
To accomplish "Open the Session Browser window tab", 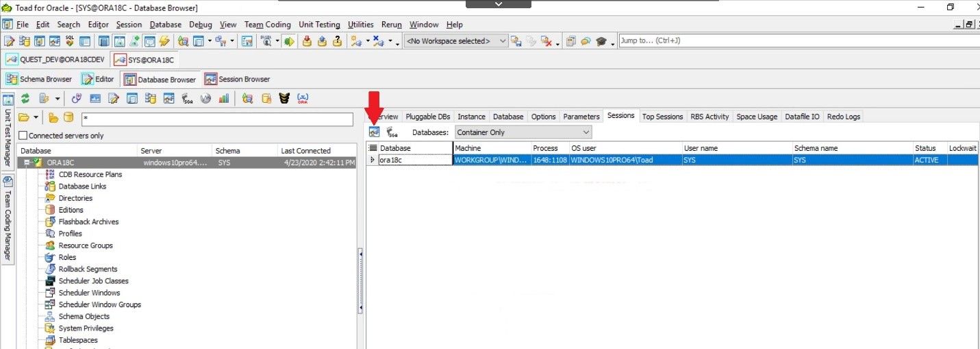I will pos(237,79).
